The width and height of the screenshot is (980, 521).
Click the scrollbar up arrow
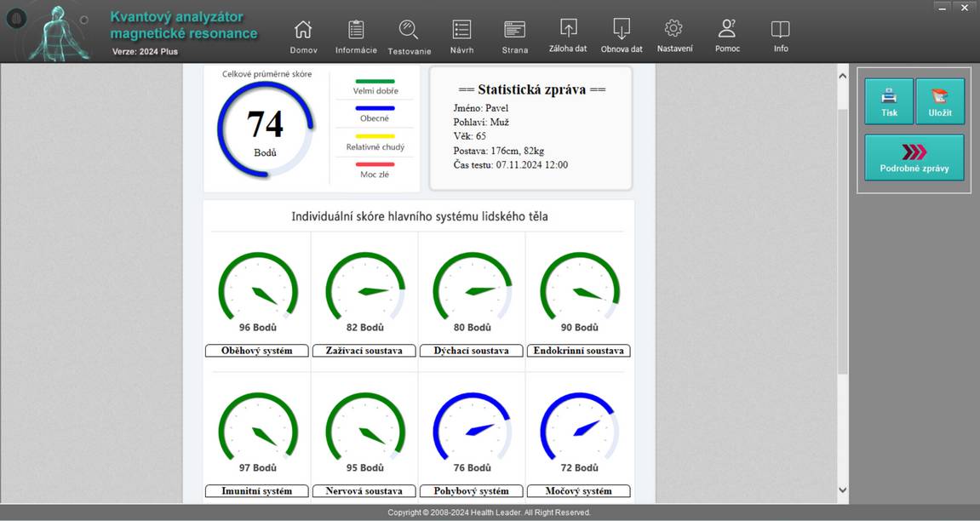[x=842, y=77]
